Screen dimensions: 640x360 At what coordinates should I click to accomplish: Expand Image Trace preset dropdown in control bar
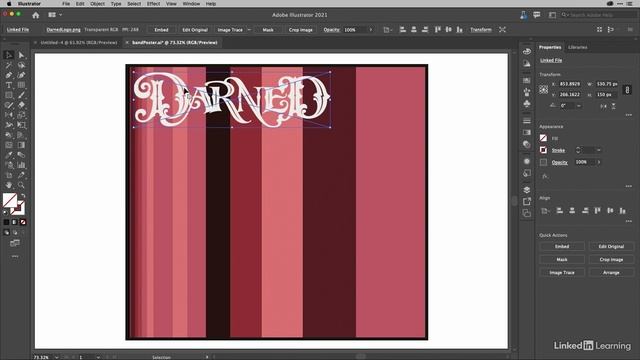(249, 30)
